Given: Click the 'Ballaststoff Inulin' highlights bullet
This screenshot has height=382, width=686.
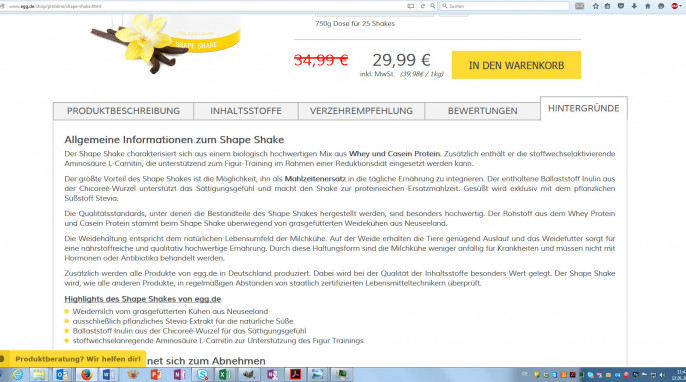Looking at the screenshot, I should [189, 331].
